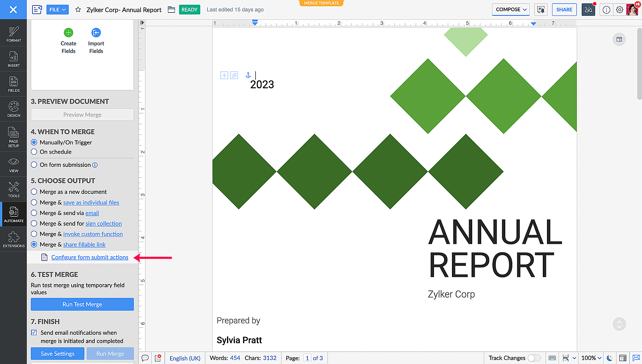Select Merge as a new document
This screenshot has height=364, width=642.
point(34,192)
